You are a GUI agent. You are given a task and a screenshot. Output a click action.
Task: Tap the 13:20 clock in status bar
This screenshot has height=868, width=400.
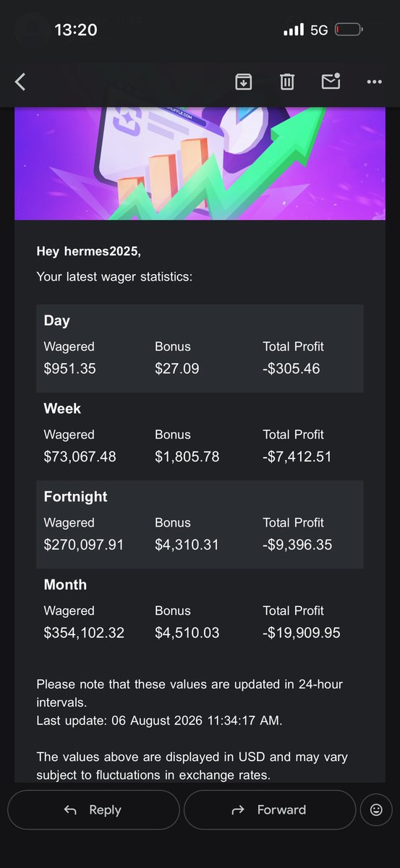(x=75, y=30)
